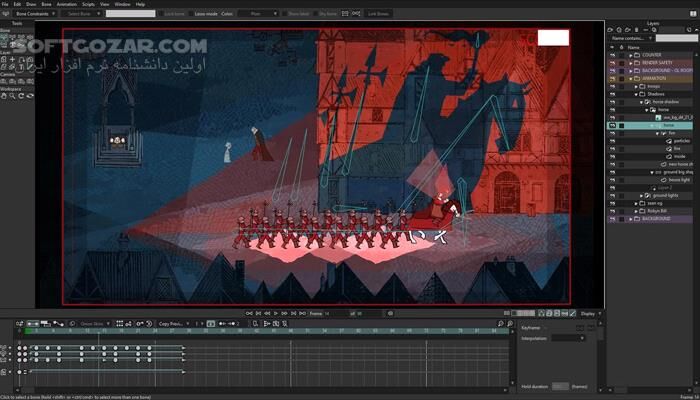The image size is (700, 400).
Task: Click the bone name input field
Action: 130,14
